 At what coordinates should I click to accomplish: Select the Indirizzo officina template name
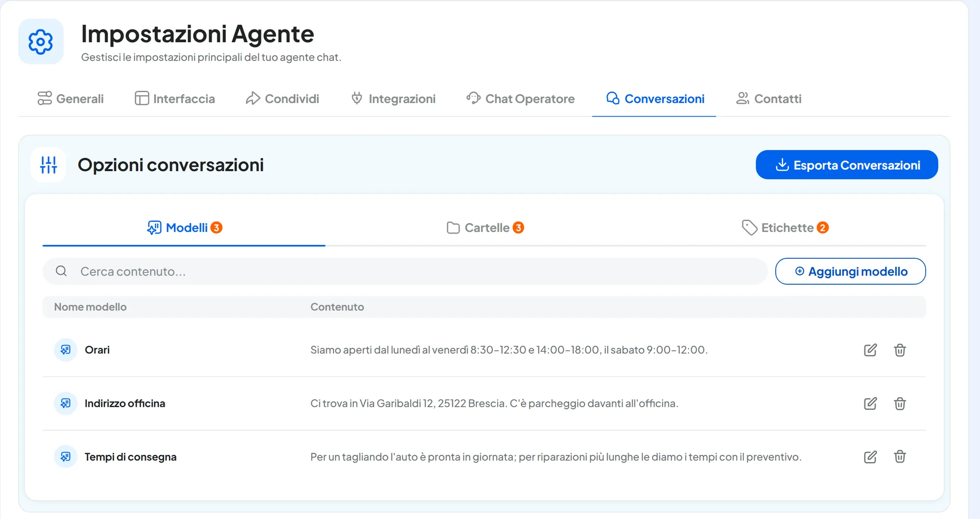click(125, 403)
